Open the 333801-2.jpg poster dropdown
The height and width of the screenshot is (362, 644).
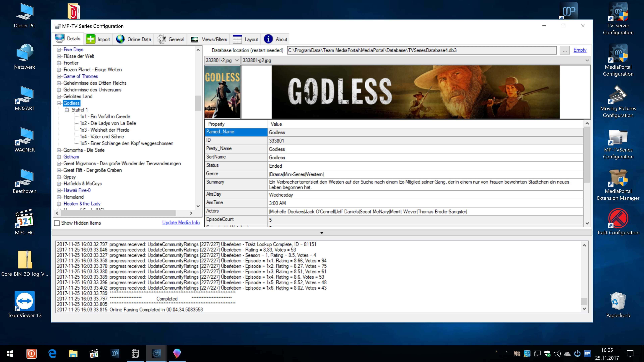pyautogui.click(x=236, y=61)
